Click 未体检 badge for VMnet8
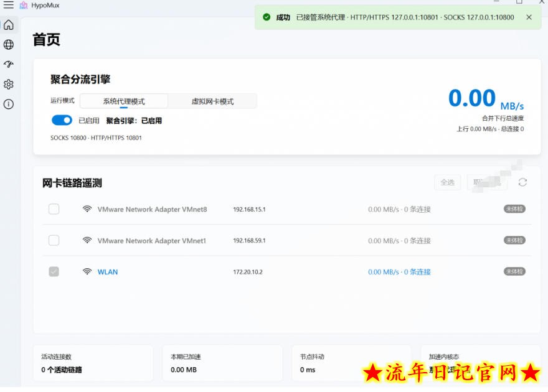 [x=514, y=208]
